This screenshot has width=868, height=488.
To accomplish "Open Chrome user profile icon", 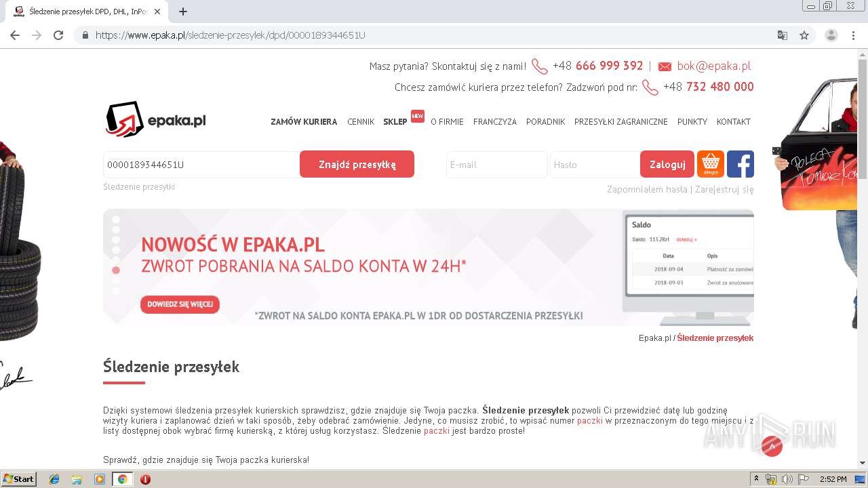I will click(831, 35).
